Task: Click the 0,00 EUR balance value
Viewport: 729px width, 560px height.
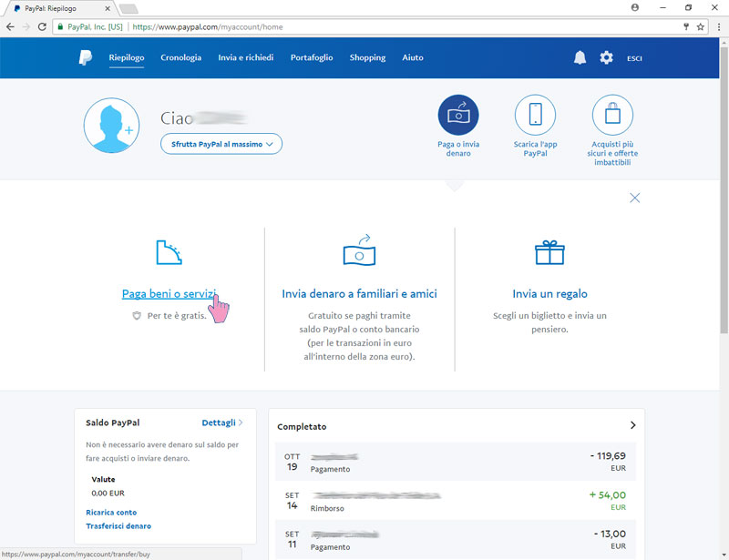Action: [x=108, y=494]
